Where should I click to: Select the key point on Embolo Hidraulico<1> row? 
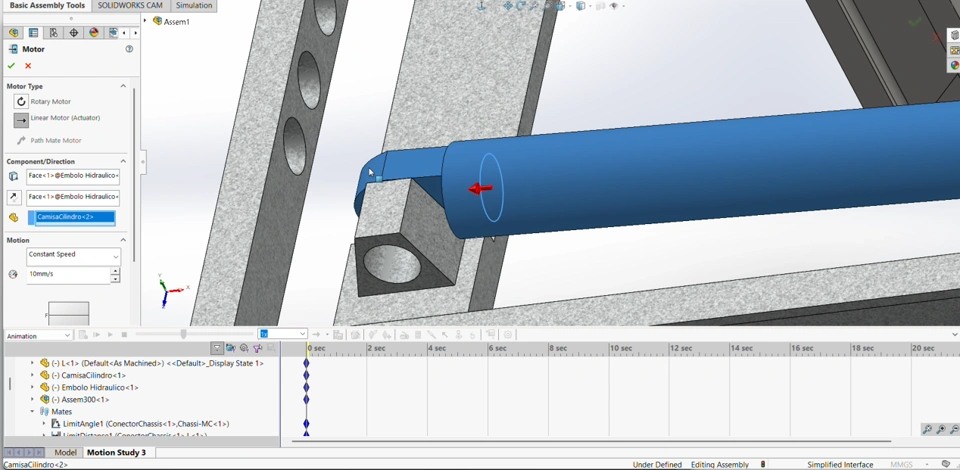(306, 387)
